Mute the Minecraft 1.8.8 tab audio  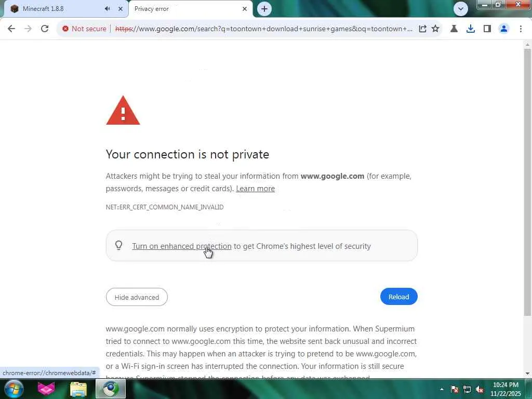tap(107, 9)
